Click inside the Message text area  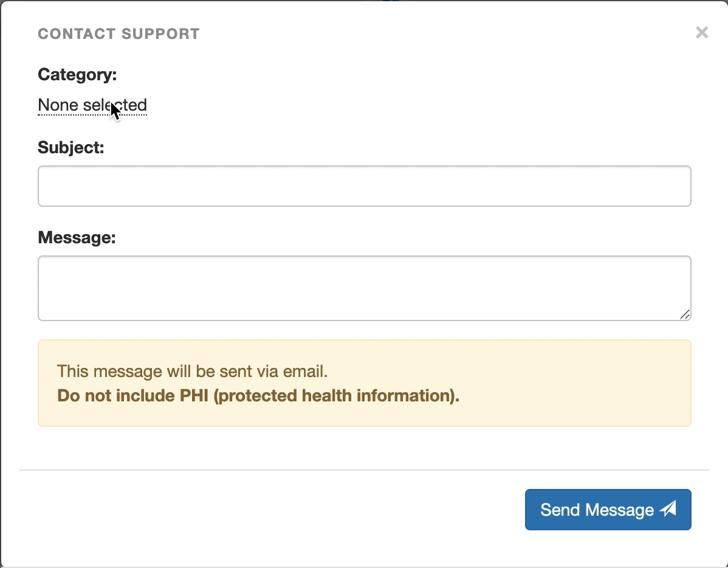(x=364, y=288)
